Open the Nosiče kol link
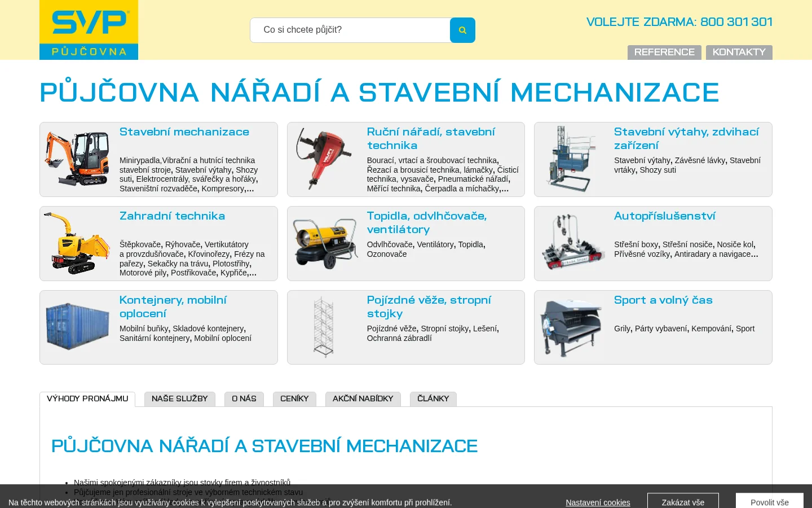812x508 pixels. (x=735, y=244)
